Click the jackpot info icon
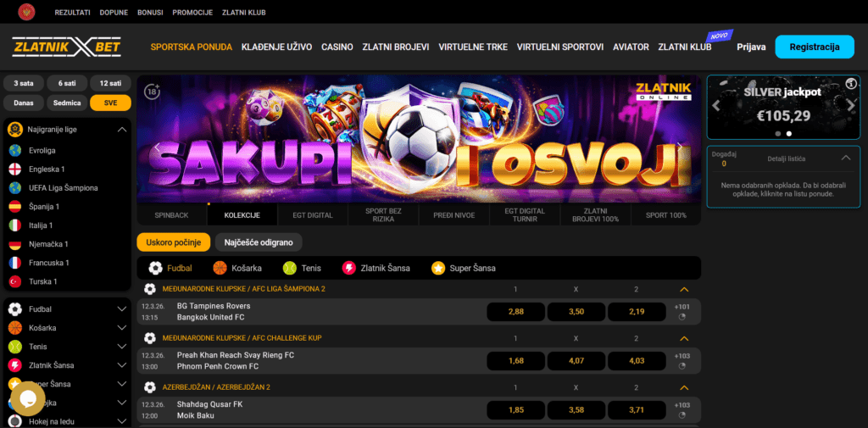 click(x=851, y=84)
